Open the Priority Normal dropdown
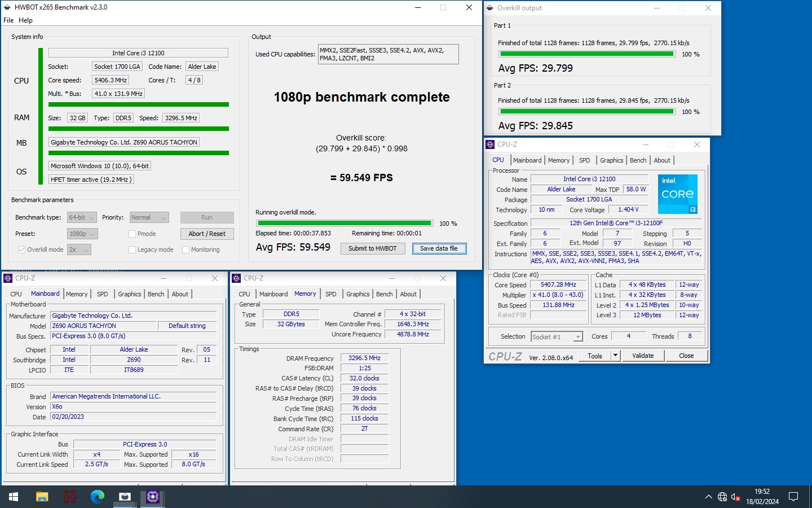The width and height of the screenshot is (812, 508). [x=149, y=217]
